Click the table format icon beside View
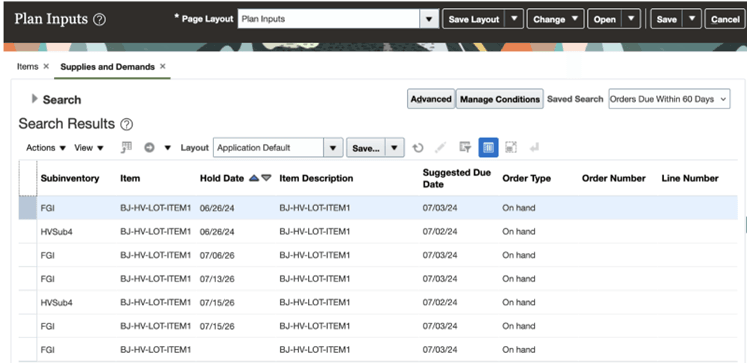The image size is (747, 363). pyautogui.click(x=127, y=148)
